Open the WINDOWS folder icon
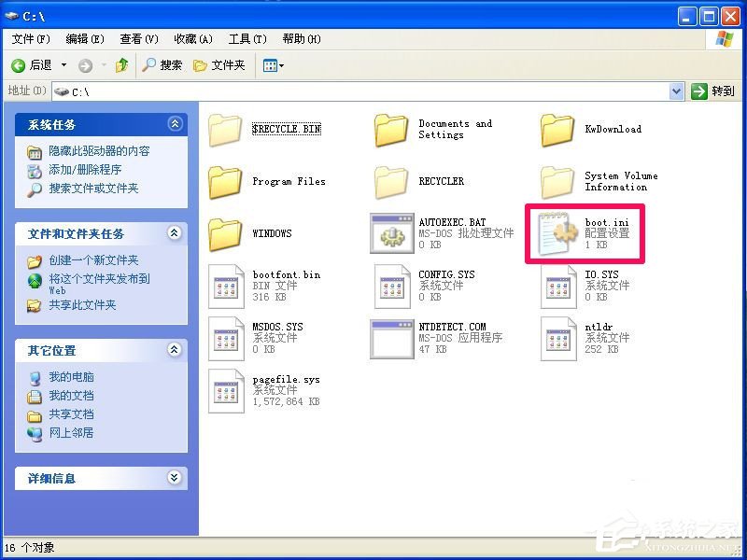Viewport: 747px width, 560px height. click(224, 233)
